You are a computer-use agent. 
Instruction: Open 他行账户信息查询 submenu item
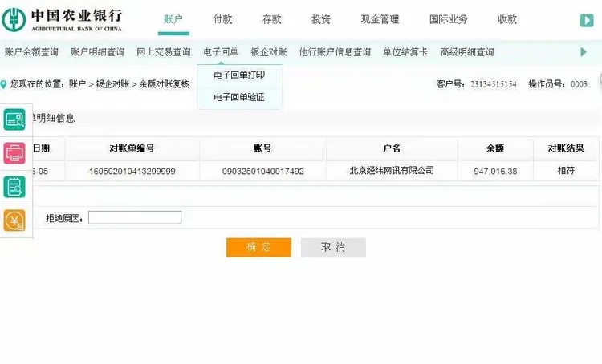pyautogui.click(x=335, y=52)
